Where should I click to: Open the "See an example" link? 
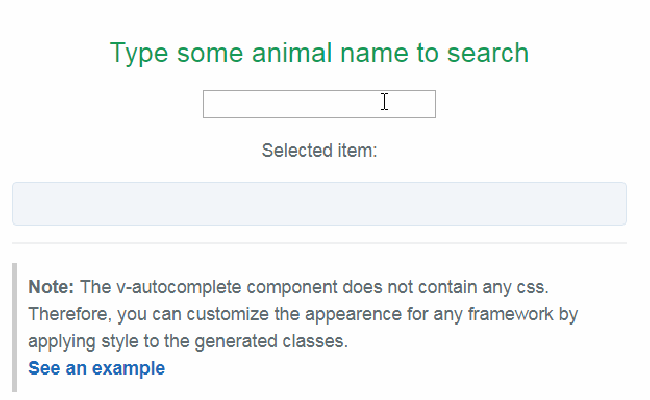click(x=96, y=369)
